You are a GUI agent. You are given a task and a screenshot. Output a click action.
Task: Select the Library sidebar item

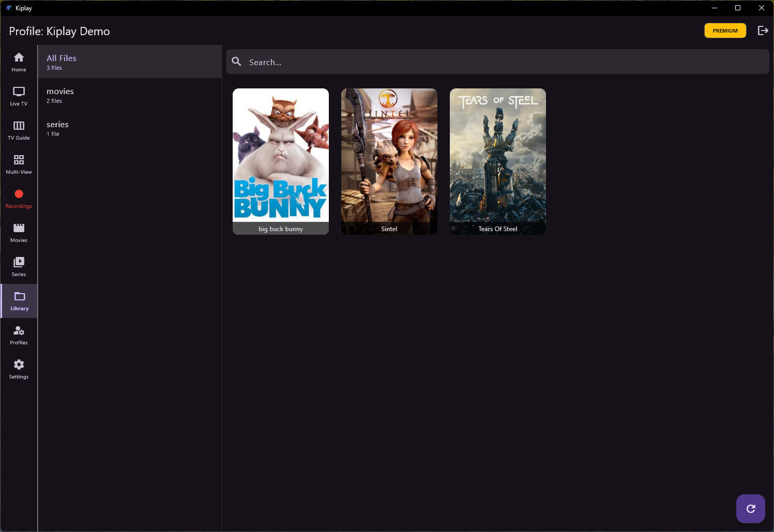pyautogui.click(x=19, y=301)
